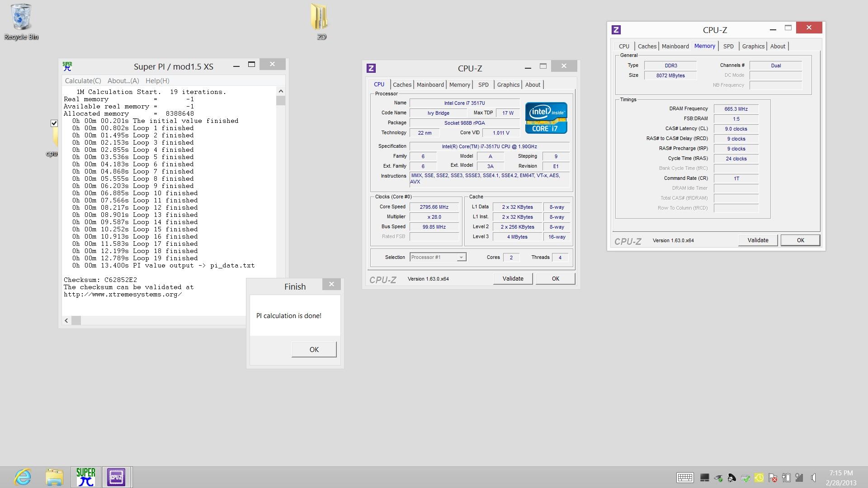Click the Specification field i7-3517U CPU @ 1.90GHz
868x488 pixels.
[489, 146]
